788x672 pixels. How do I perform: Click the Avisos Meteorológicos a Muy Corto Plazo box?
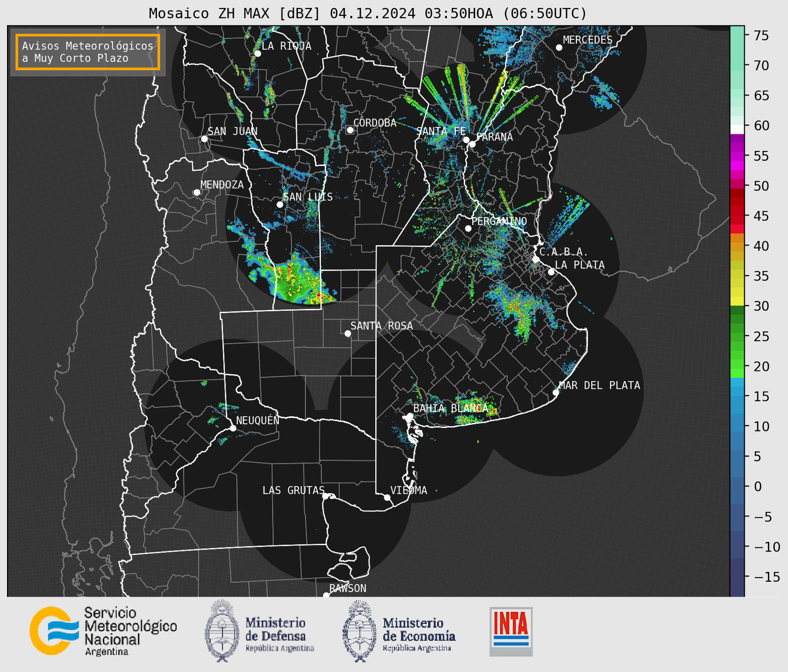pyautogui.click(x=88, y=52)
